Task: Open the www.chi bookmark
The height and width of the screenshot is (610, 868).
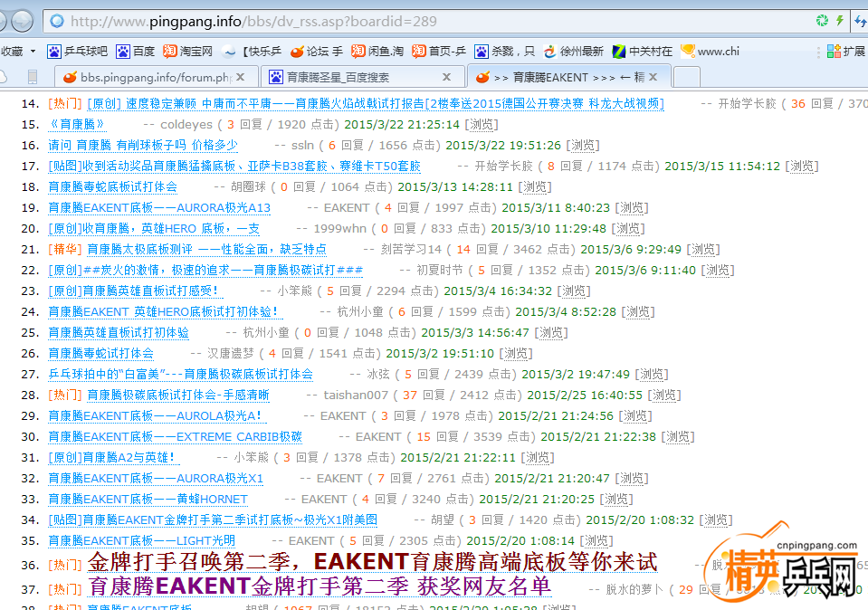Action: pos(711,52)
